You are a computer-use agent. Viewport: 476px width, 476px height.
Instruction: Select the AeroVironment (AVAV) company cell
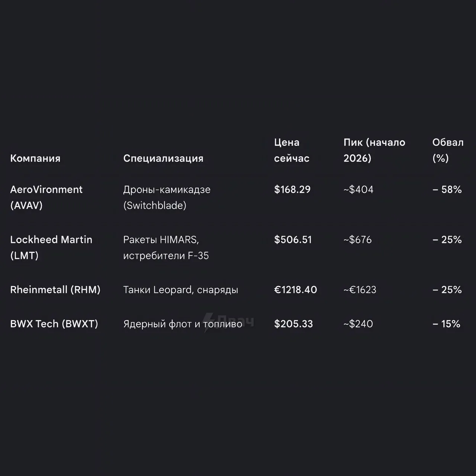[x=46, y=197]
